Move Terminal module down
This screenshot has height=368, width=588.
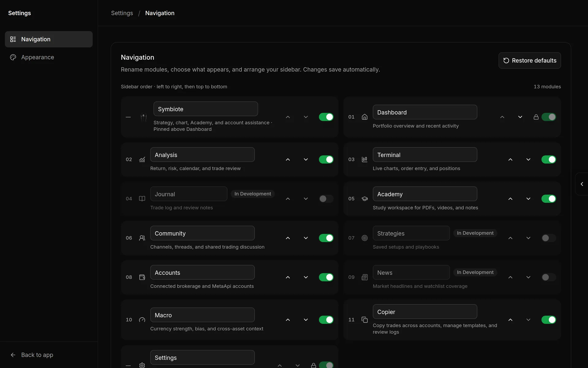pyautogui.click(x=528, y=159)
